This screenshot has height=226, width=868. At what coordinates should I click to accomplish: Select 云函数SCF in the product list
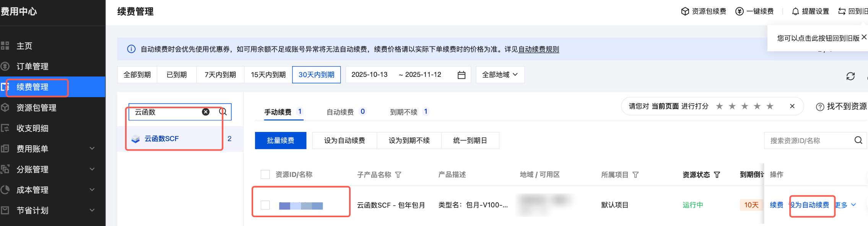[180, 139]
